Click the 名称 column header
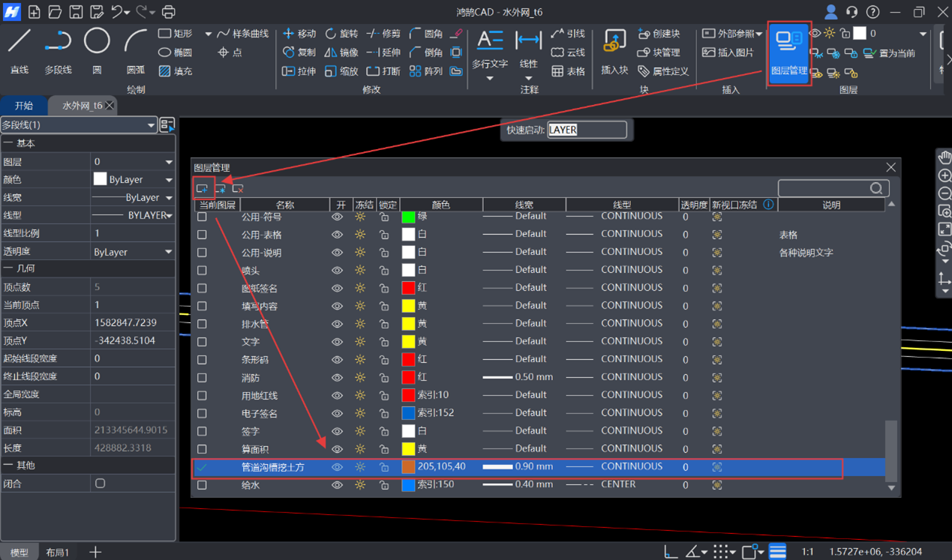952x560 pixels. point(285,205)
